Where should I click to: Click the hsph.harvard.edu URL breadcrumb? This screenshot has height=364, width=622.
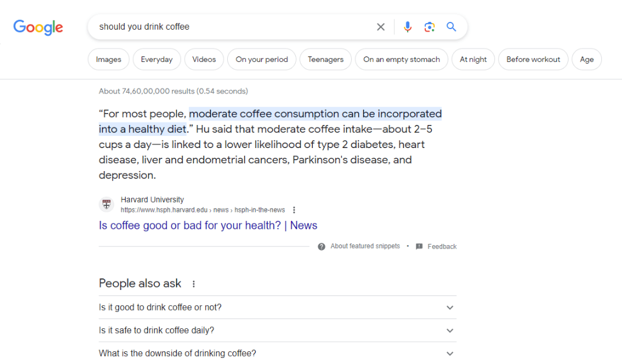203,210
